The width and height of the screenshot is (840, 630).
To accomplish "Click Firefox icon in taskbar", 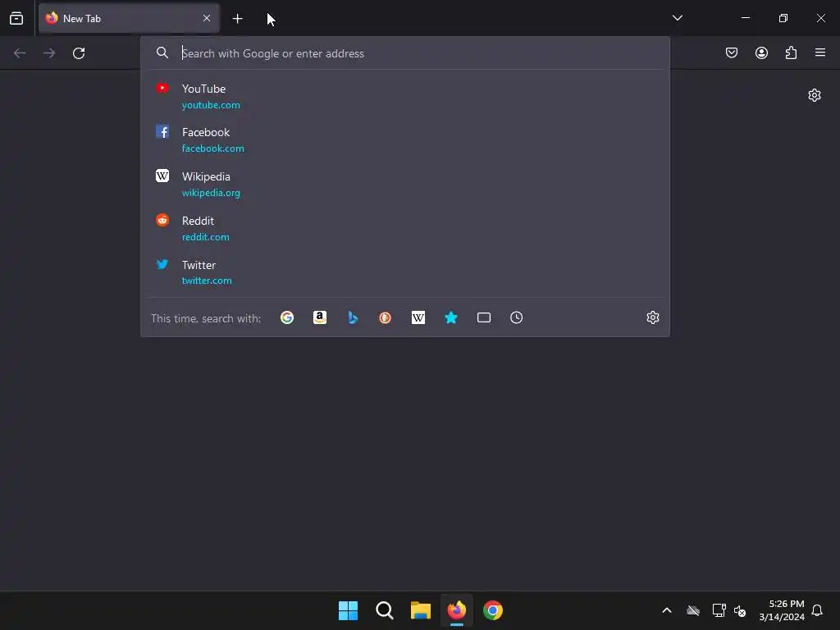I will click(456, 610).
